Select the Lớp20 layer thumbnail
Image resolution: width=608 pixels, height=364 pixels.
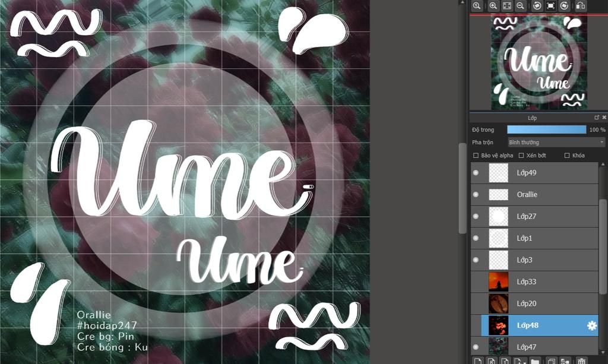click(498, 303)
